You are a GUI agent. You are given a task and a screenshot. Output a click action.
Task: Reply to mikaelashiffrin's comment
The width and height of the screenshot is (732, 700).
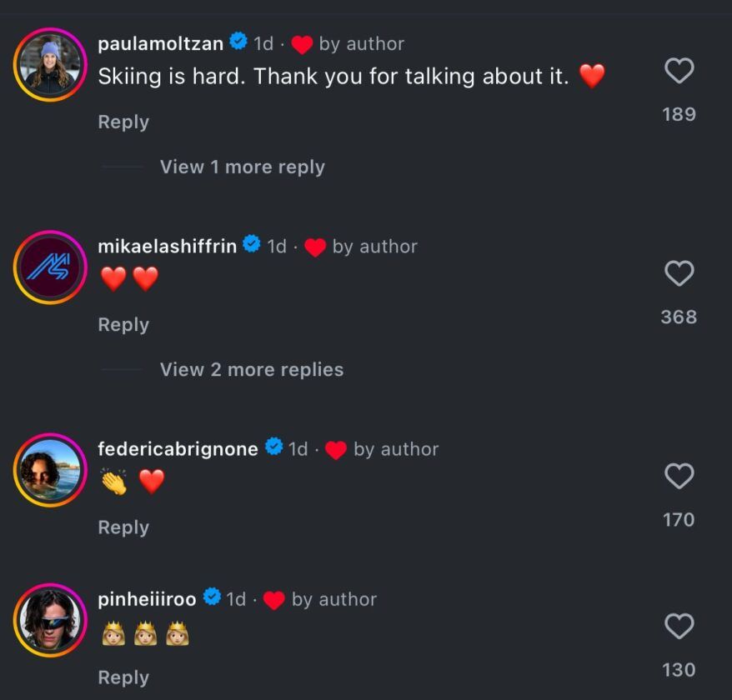point(123,325)
